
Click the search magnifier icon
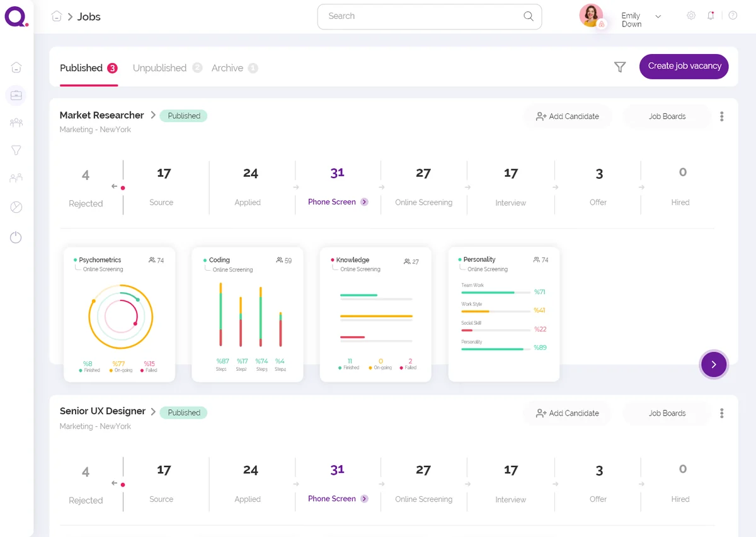(x=529, y=16)
